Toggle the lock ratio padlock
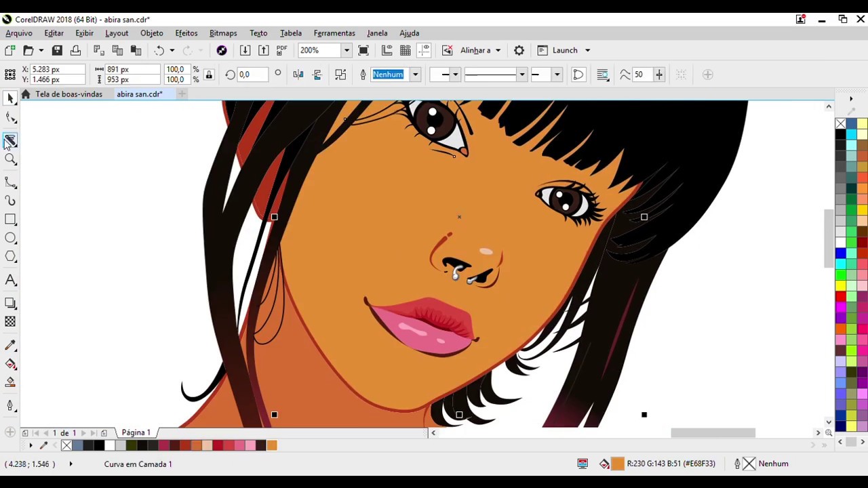This screenshot has width=868, height=488. pos(209,75)
